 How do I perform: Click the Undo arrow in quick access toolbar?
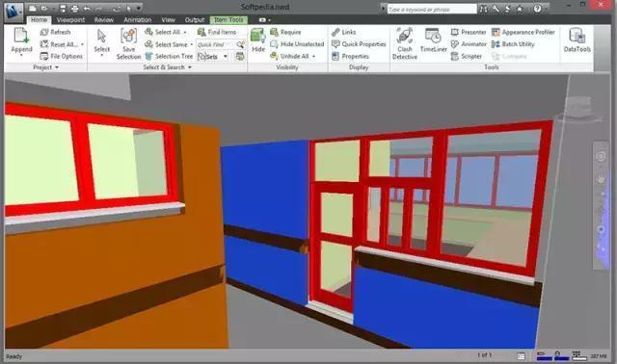(87, 9)
